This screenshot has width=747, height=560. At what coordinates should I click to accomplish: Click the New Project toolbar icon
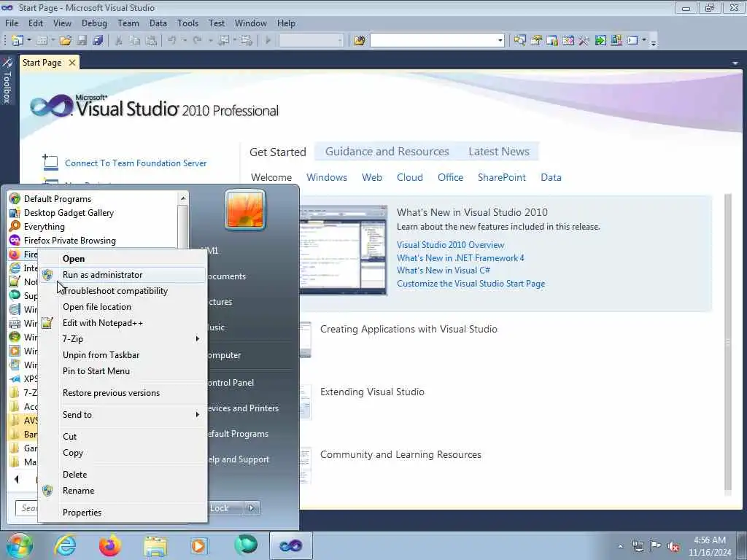tap(18, 41)
